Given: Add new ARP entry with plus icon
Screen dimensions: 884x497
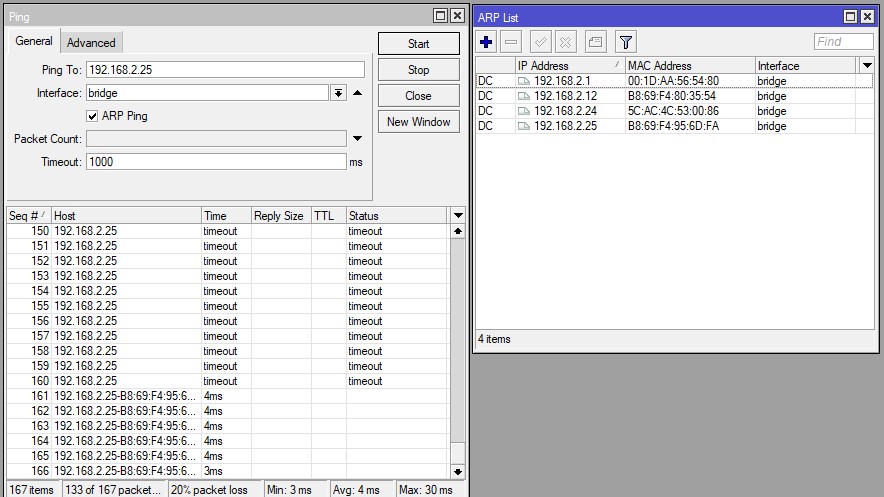Looking at the screenshot, I should (x=486, y=42).
